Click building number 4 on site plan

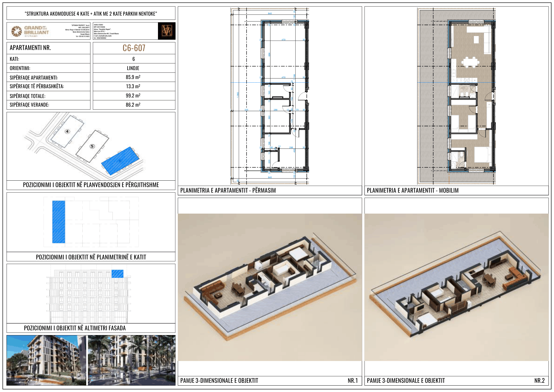coord(67,132)
